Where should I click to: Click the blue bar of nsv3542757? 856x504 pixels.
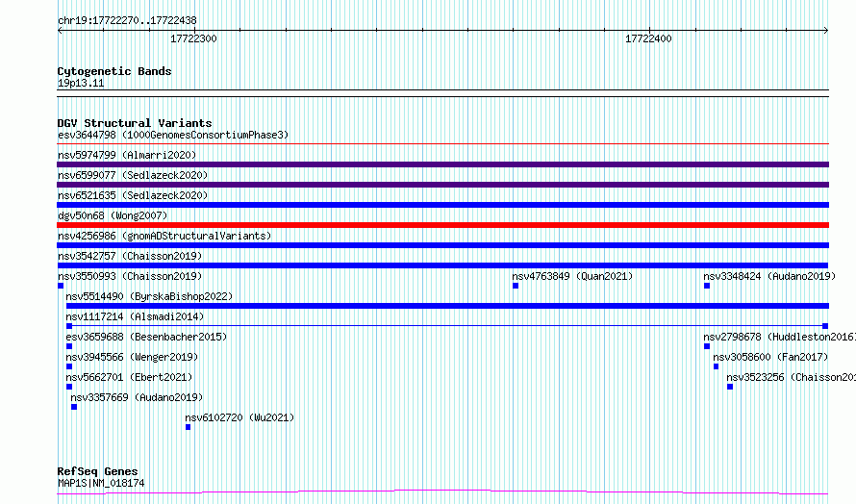(x=442, y=265)
